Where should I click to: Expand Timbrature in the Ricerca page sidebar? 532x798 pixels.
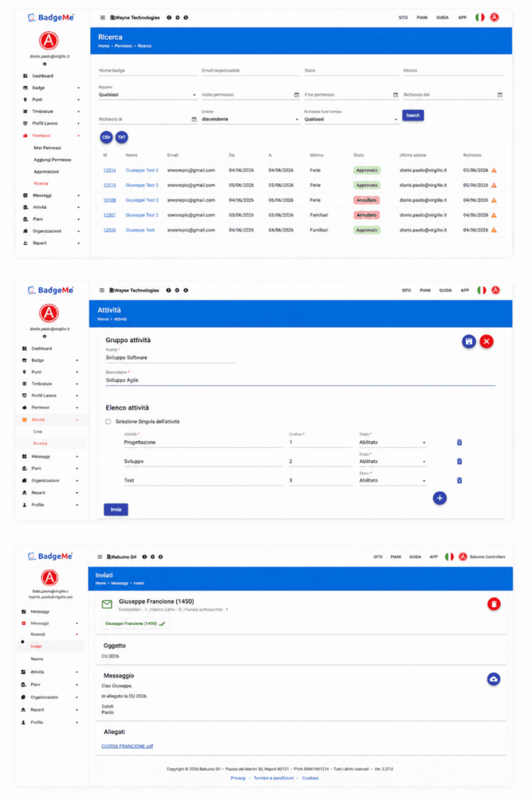coord(51,111)
